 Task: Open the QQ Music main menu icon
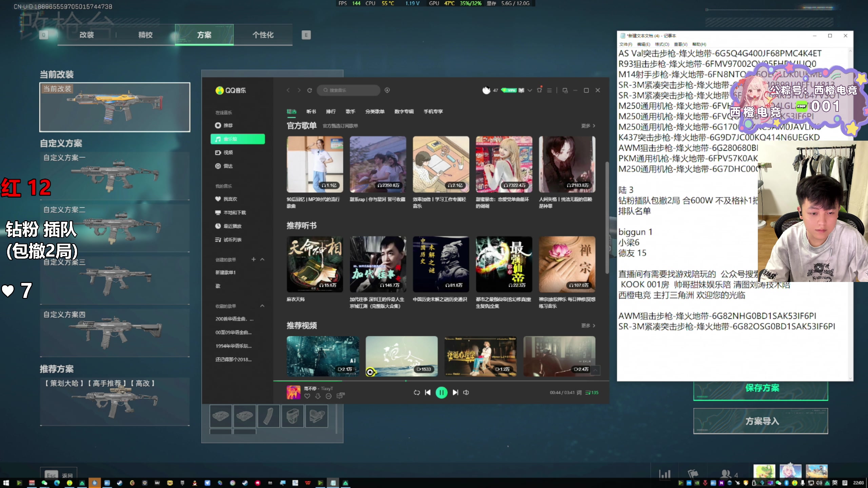(x=549, y=90)
